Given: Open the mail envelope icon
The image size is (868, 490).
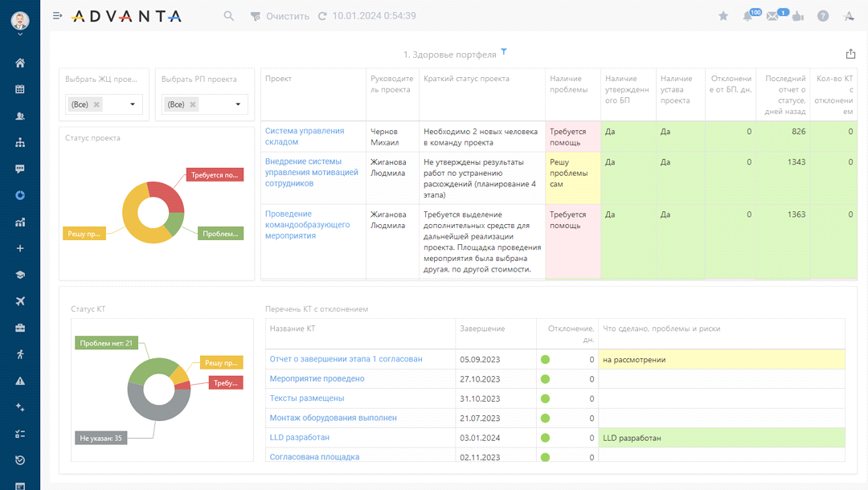Looking at the screenshot, I should point(773,16).
